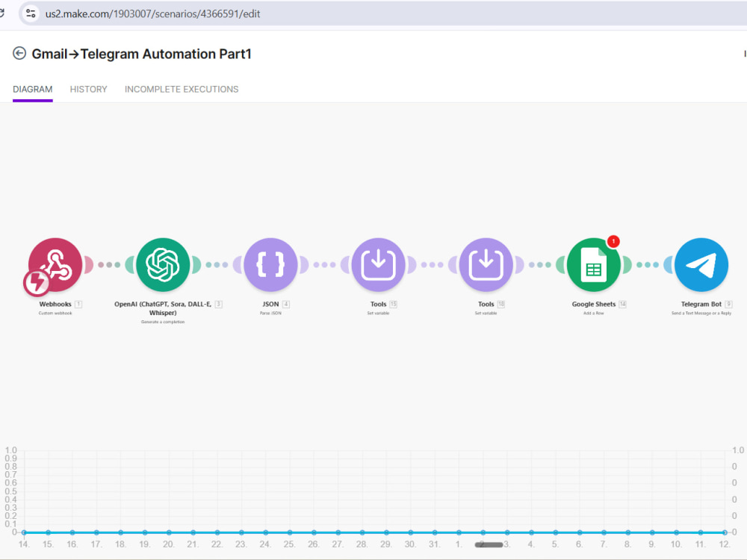Click the Webhooks module label
The height and width of the screenshot is (560, 747).
55,304
